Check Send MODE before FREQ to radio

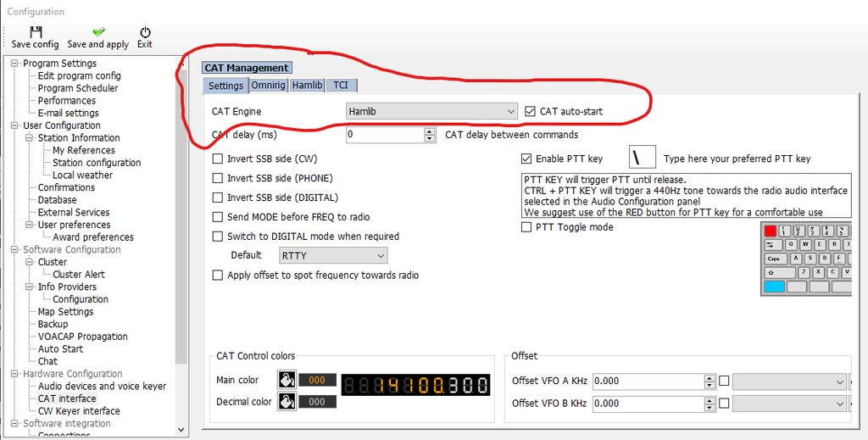click(218, 217)
